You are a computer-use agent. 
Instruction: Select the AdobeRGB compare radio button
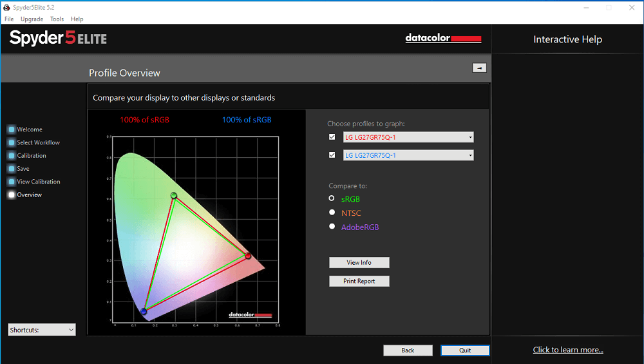[x=332, y=226]
